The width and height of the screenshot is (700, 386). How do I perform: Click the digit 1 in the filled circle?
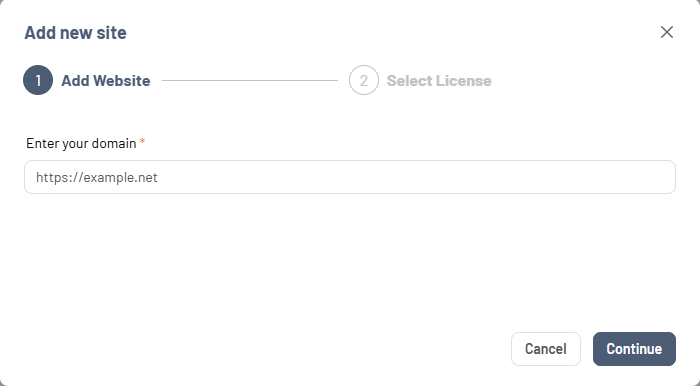(38, 81)
